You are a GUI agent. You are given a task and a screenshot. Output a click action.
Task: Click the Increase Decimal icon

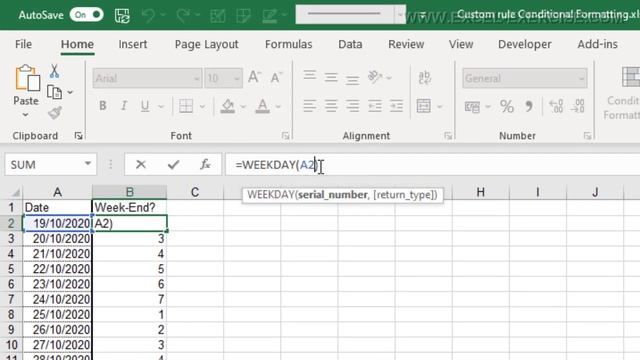(x=556, y=106)
